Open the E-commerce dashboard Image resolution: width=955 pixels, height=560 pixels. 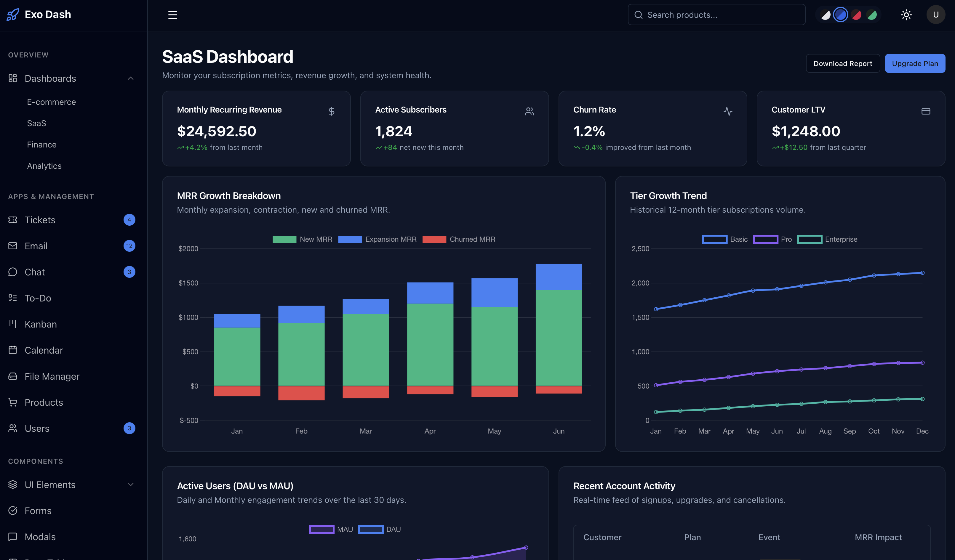pyautogui.click(x=52, y=102)
